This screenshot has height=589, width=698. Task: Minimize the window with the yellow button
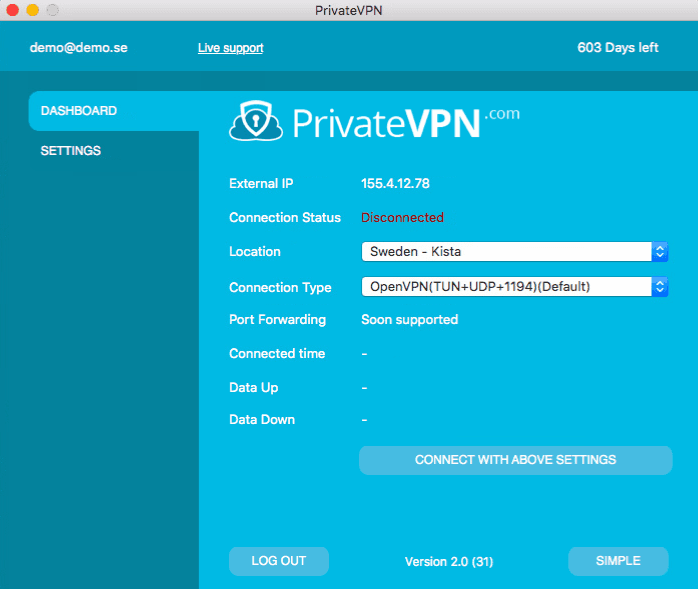pyautogui.click(x=32, y=10)
